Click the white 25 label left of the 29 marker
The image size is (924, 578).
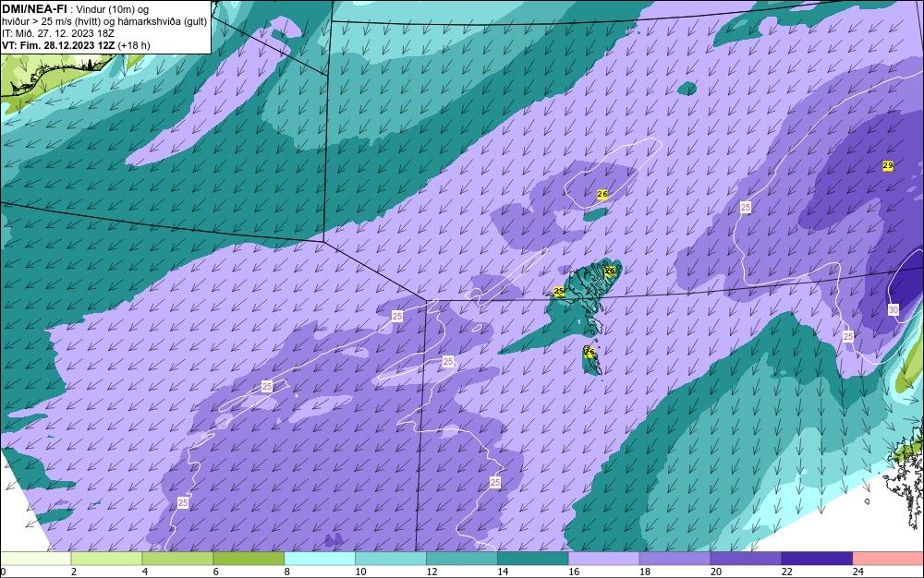(746, 207)
